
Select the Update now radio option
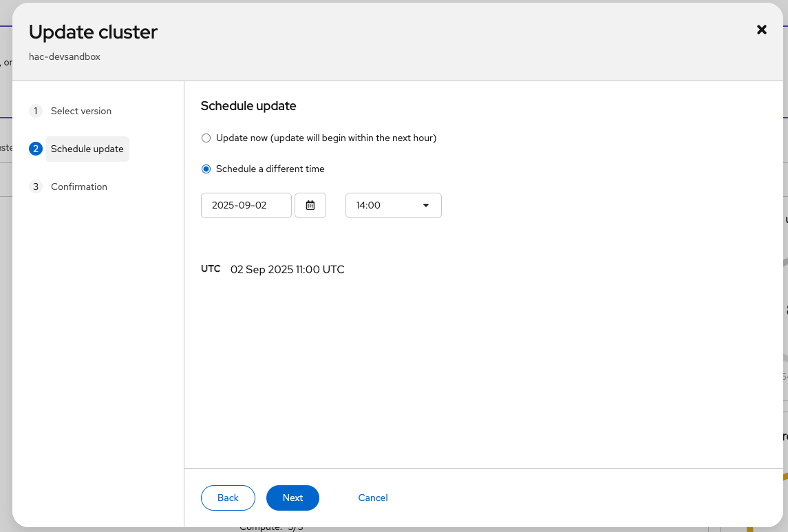point(206,138)
